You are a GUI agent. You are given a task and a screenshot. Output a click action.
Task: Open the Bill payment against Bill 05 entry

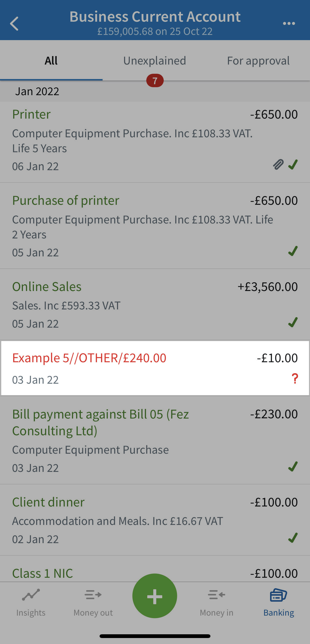point(155,440)
